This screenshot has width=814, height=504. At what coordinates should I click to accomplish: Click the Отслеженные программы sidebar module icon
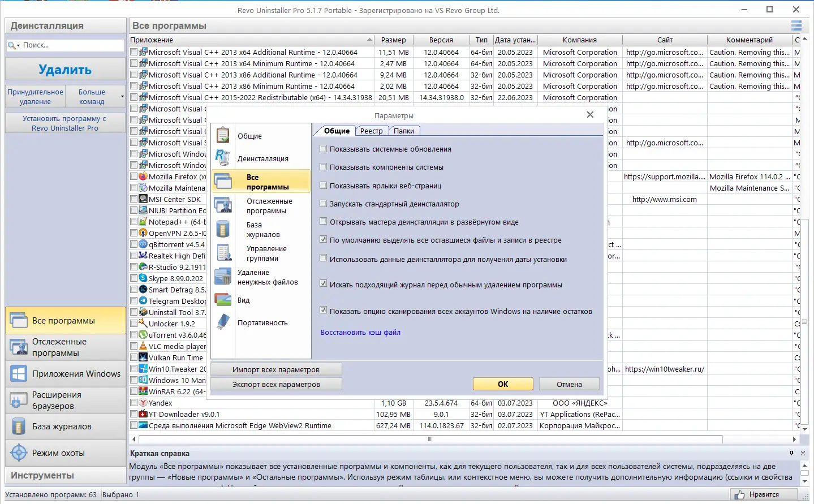tap(19, 347)
